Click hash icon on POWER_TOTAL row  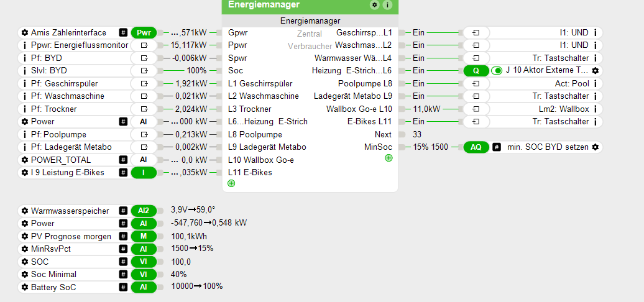click(x=123, y=160)
